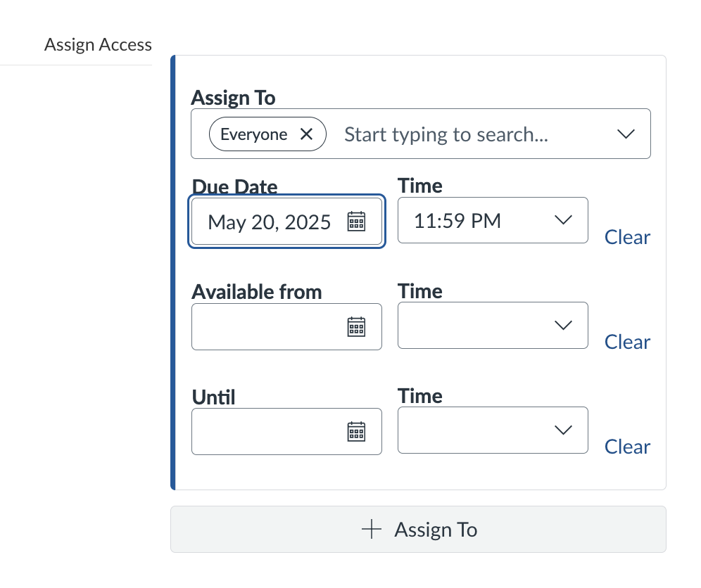Click into the Available from date field
The image size is (701, 588).
267,326
